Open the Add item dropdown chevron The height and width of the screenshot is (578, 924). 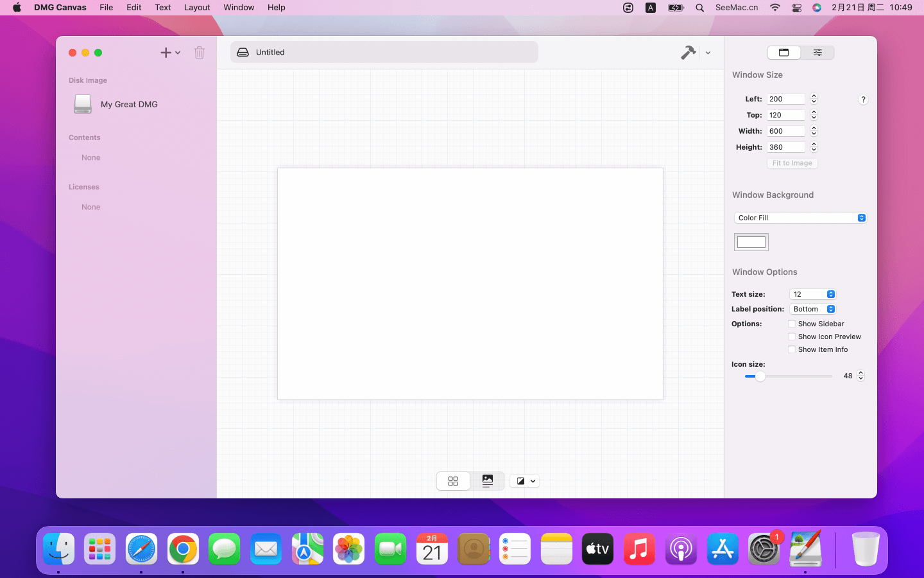coord(178,53)
